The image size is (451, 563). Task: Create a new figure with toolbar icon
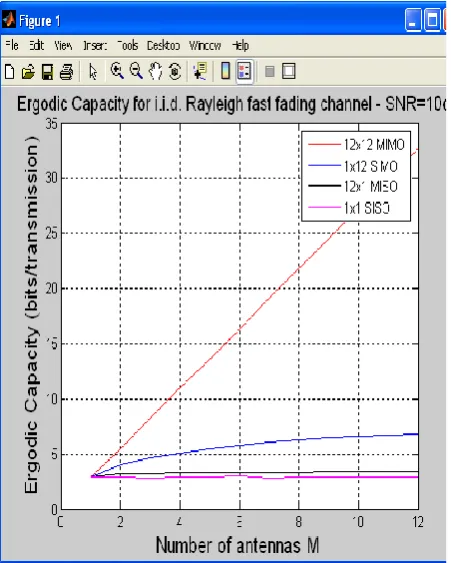[x=10, y=71]
